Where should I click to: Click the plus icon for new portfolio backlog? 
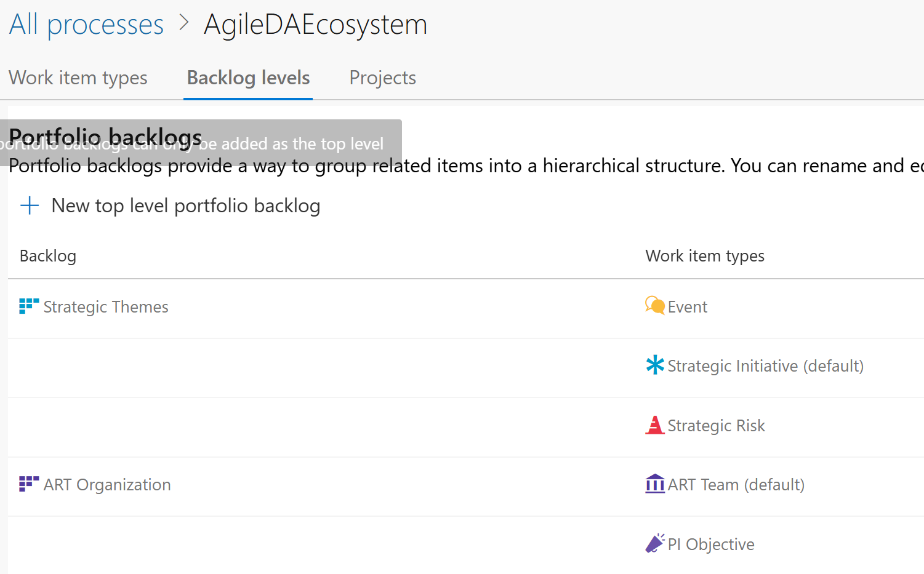30,205
